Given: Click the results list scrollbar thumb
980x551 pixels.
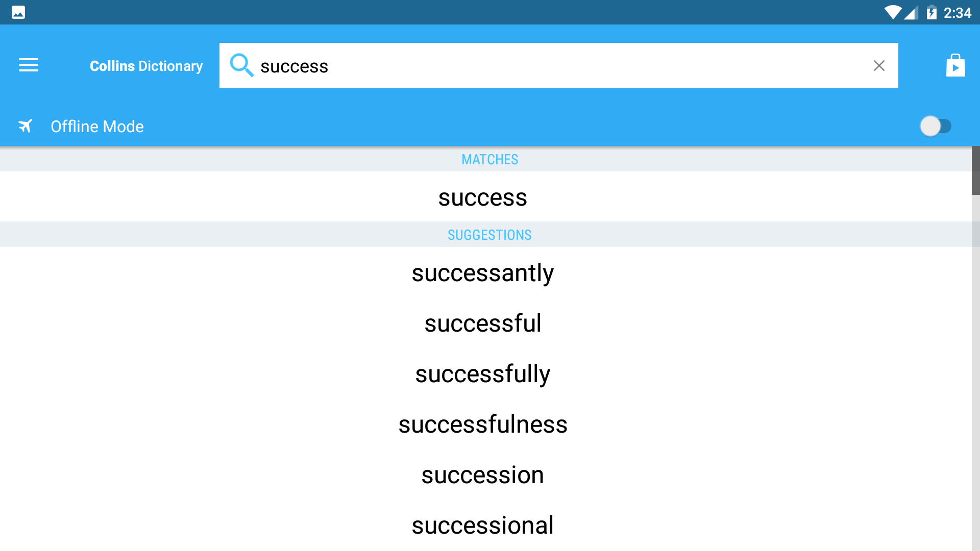Looking at the screenshot, I should tap(976, 170).
